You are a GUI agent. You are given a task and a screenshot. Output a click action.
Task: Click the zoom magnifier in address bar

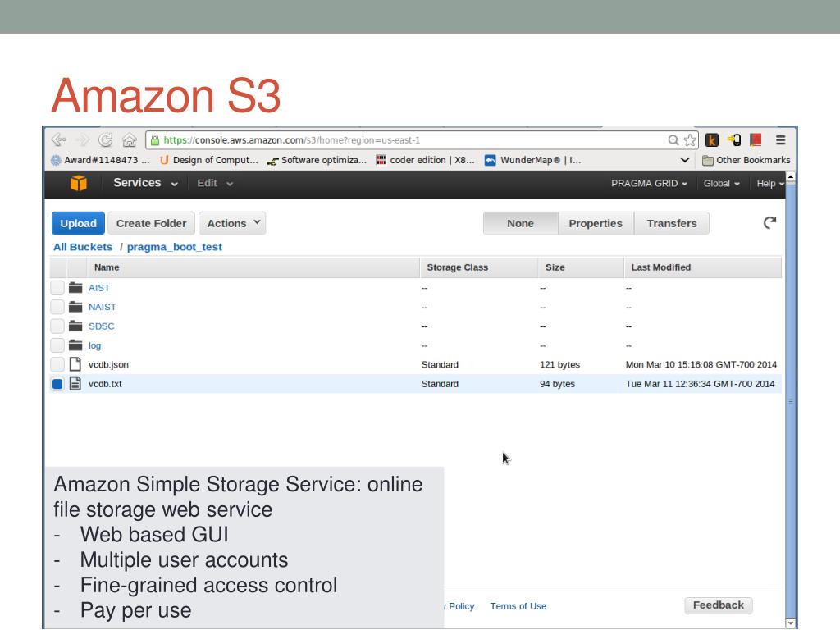click(673, 139)
